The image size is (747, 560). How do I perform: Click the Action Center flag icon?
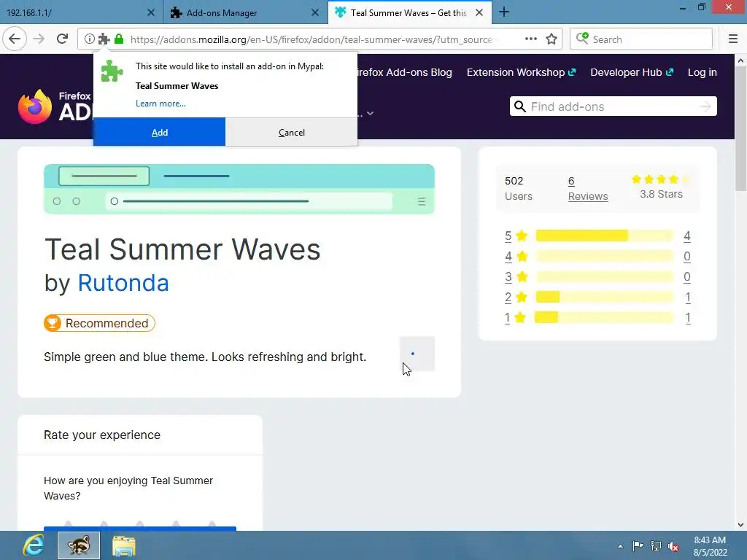click(638, 545)
